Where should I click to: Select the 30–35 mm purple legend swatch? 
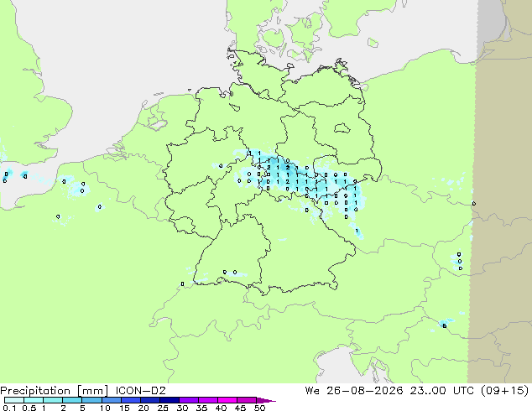188,400
